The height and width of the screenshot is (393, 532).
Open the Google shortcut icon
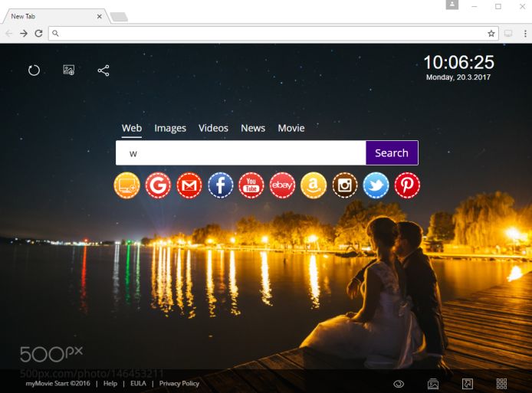click(158, 185)
